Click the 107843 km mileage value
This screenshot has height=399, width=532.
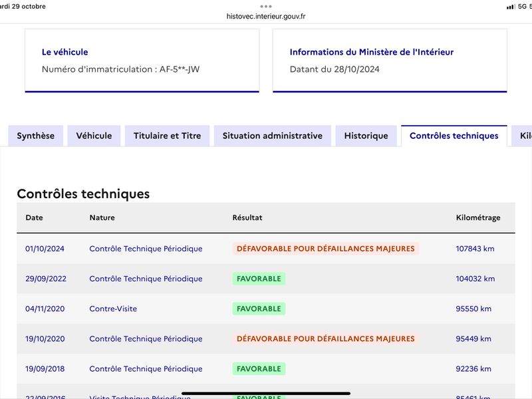click(475, 249)
